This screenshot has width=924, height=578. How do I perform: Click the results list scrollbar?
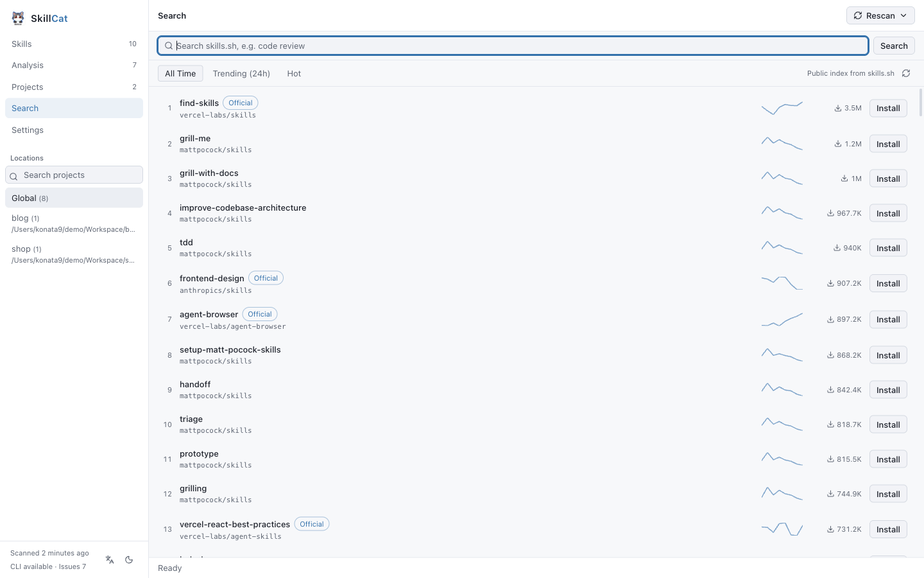click(921, 103)
